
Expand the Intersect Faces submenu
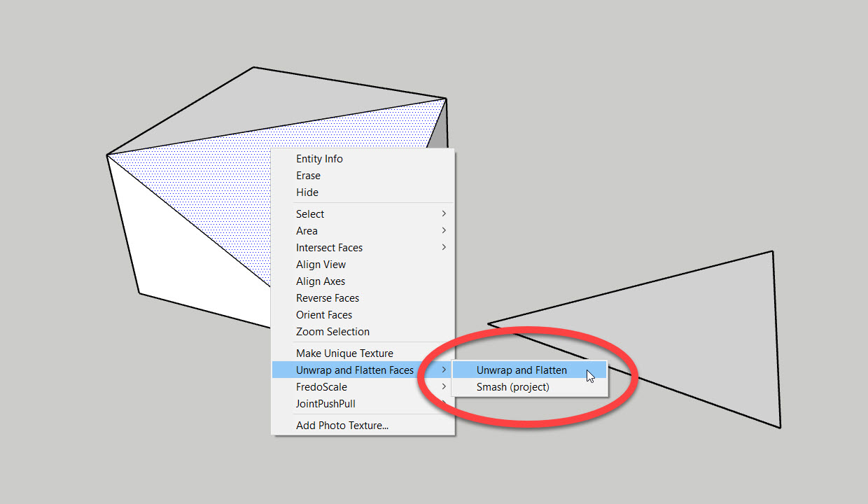click(329, 248)
